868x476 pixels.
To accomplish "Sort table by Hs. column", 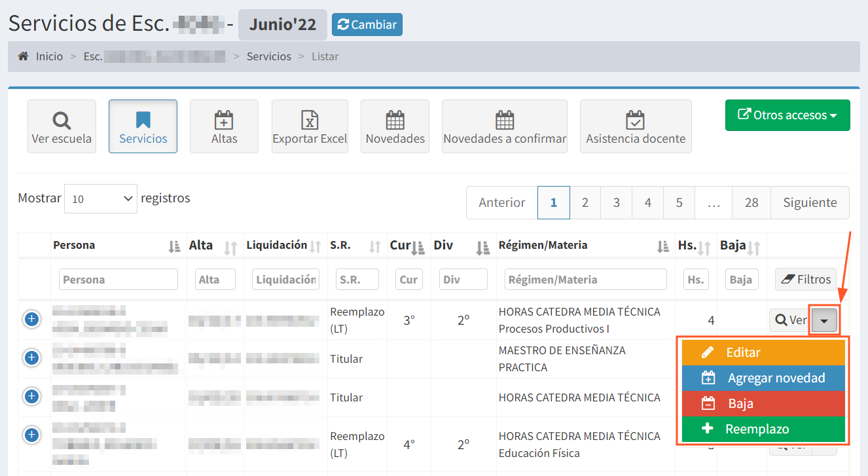I will click(x=696, y=246).
